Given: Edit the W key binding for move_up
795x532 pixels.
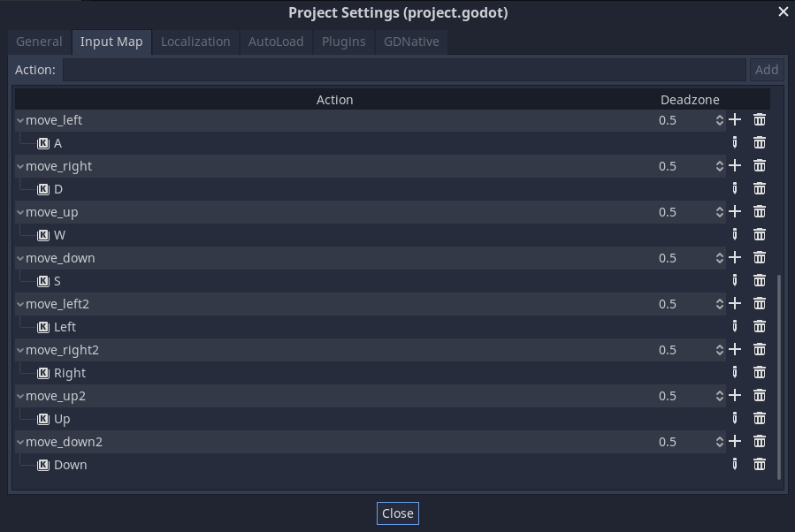Looking at the screenshot, I should click(x=734, y=234).
